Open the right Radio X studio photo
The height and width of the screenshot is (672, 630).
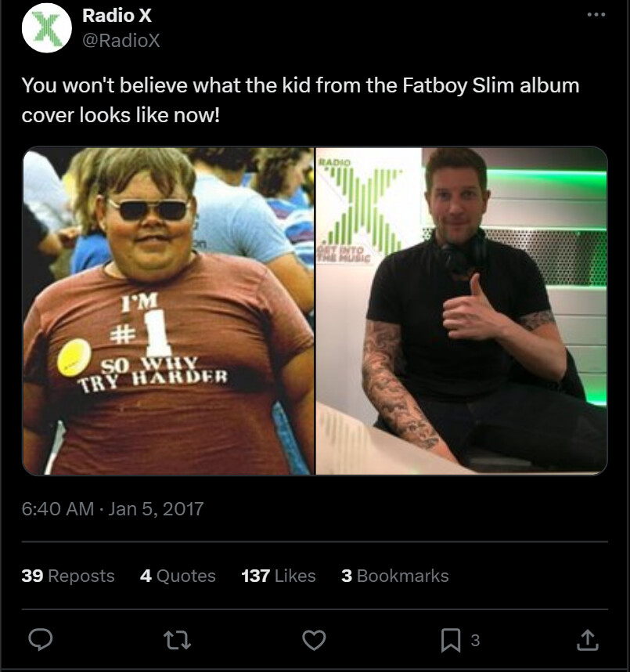[x=461, y=310]
